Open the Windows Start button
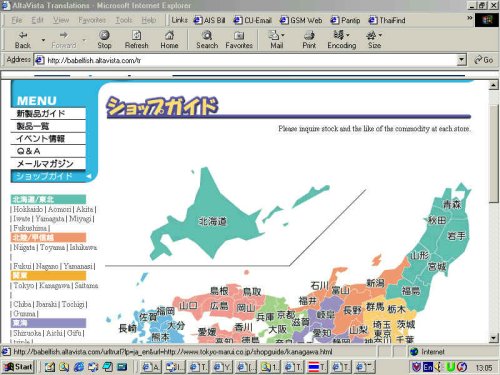Image resolution: width=500 pixels, height=375 pixels. tap(18, 367)
